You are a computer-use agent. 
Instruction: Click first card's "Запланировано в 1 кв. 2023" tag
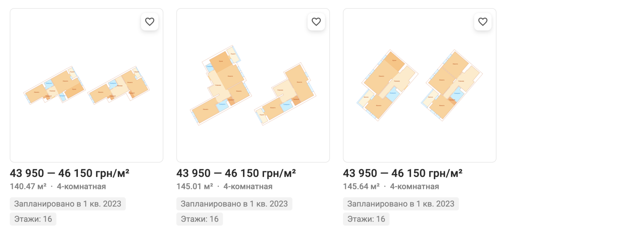coord(67,204)
